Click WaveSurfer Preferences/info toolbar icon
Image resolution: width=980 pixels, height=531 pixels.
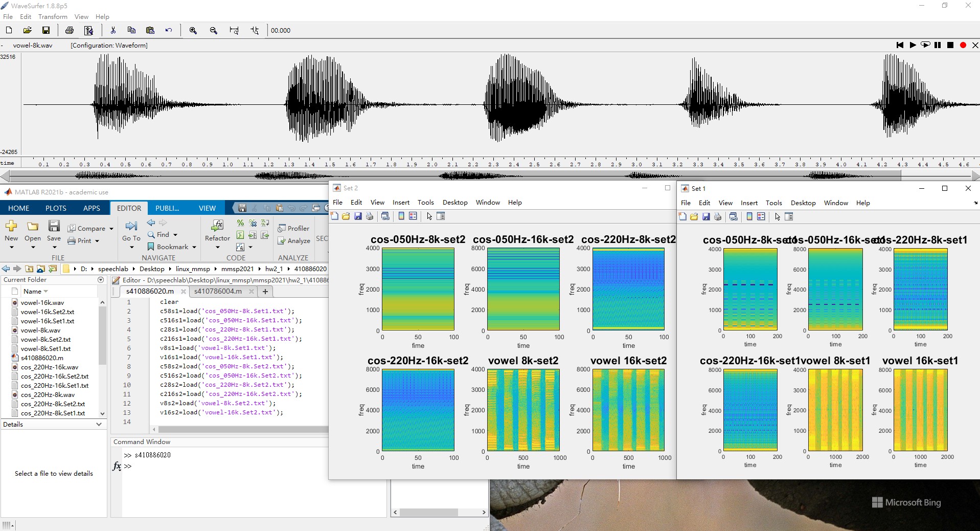(88, 30)
